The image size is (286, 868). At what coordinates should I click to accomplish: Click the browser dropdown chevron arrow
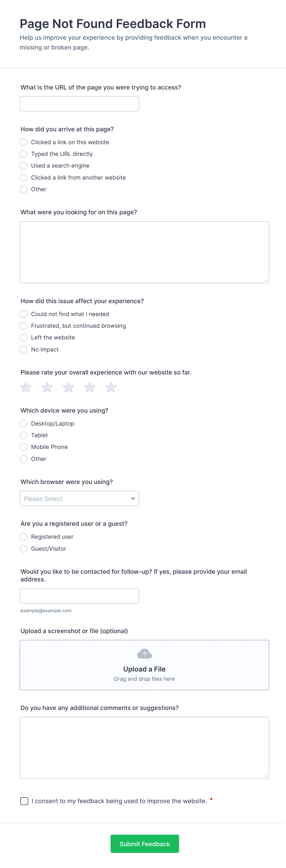[133, 499]
